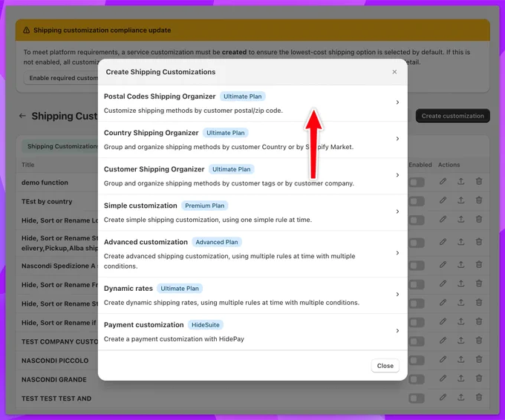Delete the demo function customization
The image size is (505, 420).
pyautogui.click(x=479, y=182)
